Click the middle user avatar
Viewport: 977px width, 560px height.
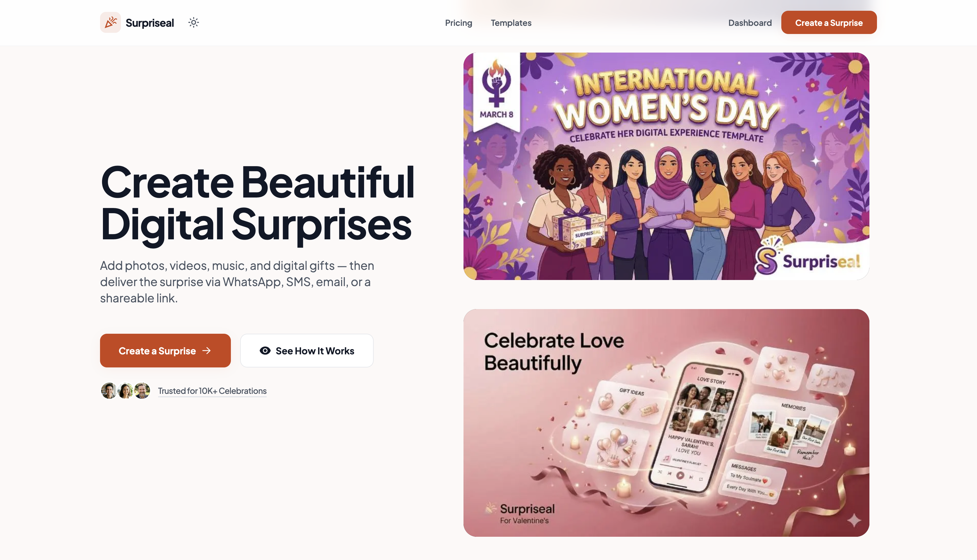coord(126,391)
